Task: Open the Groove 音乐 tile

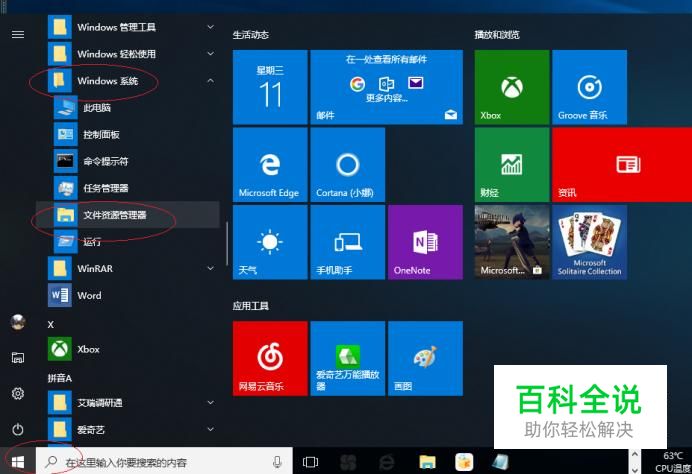Action: tap(590, 87)
